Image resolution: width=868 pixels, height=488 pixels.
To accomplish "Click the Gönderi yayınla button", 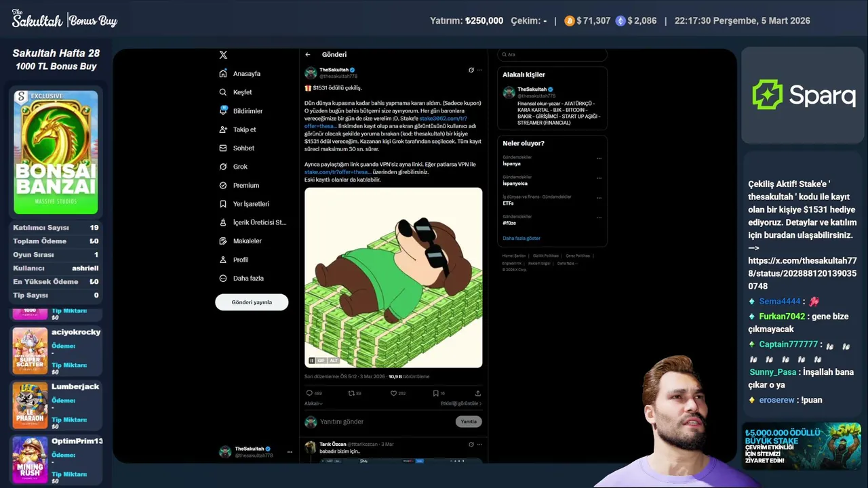I will (252, 302).
